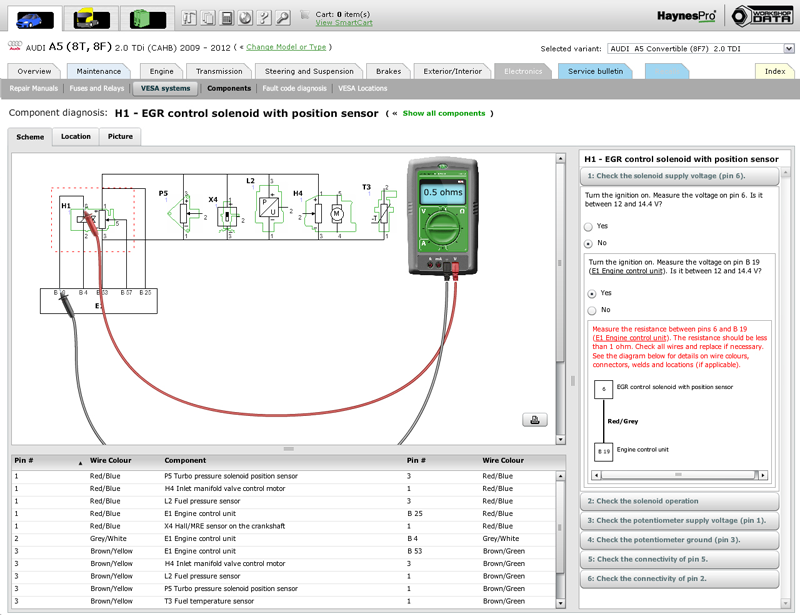Open help via the question mark icon
This screenshot has height=616, width=800.
pyautogui.click(x=264, y=18)
